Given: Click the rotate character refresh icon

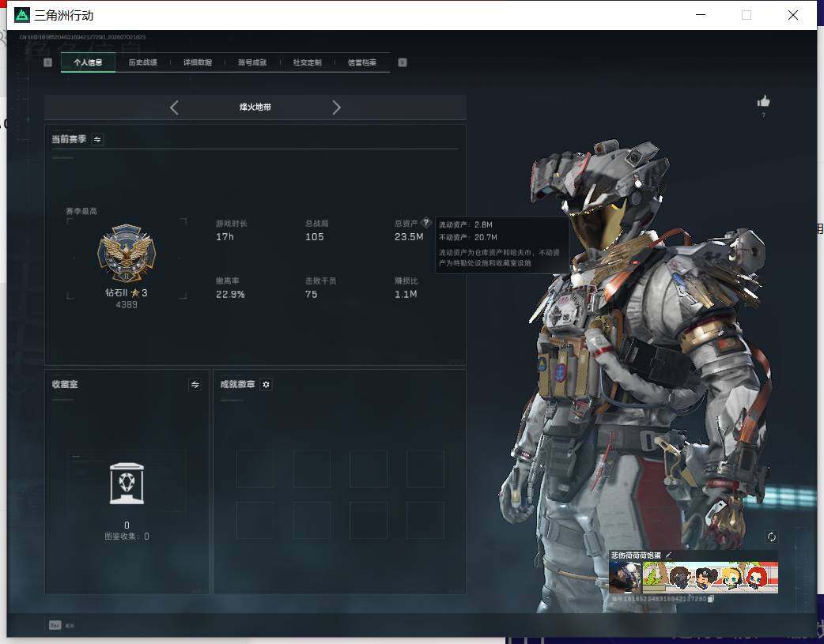Looking at the screenshot, I should click(x=772, y=537).
